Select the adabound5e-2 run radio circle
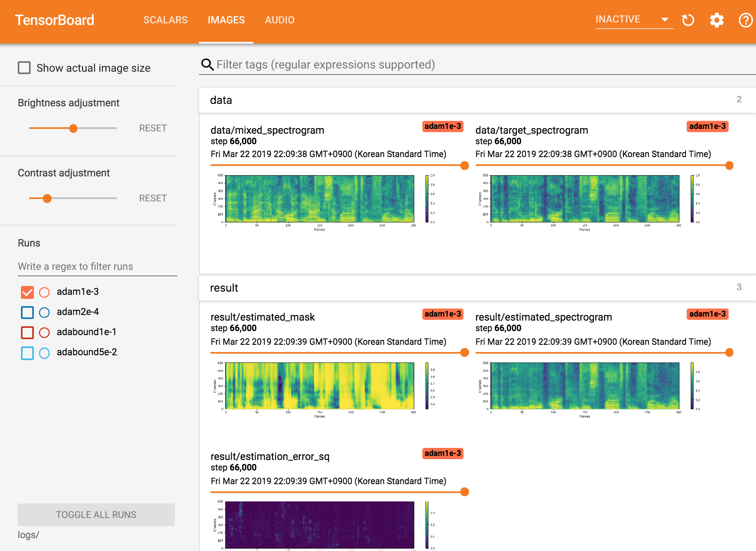The image size is (756, 551). point(44,353)
